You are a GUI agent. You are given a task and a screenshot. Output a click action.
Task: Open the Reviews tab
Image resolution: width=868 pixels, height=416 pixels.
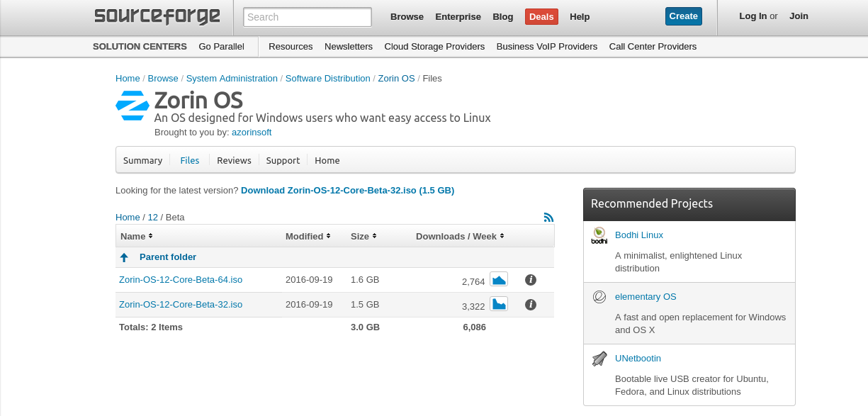point(234,160)
